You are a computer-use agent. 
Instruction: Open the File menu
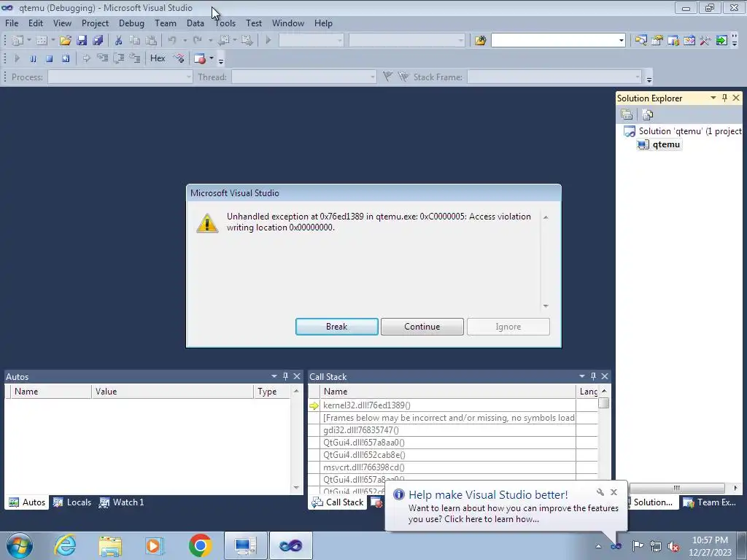(12, 23)
